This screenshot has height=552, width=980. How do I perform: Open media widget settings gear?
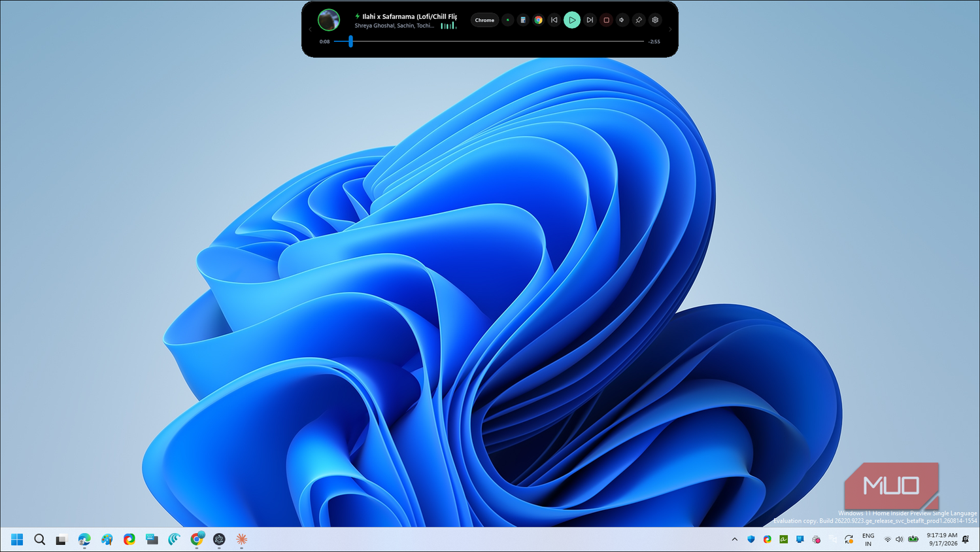[x=655, y=20]
